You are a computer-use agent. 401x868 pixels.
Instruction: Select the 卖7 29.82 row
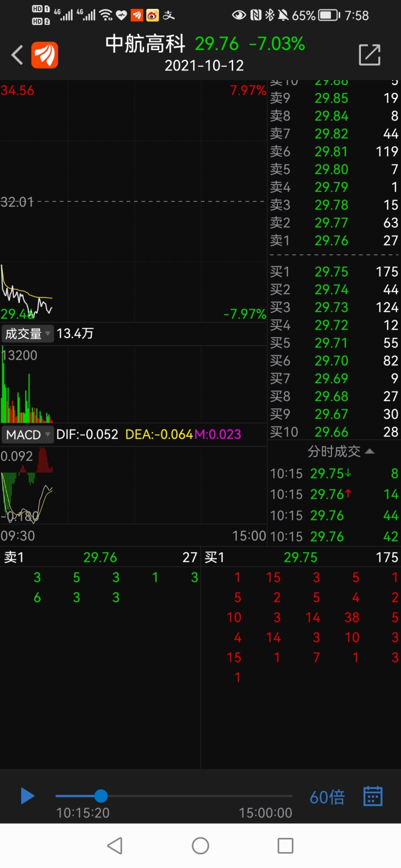pyautogui.click(x=334, y=133)
